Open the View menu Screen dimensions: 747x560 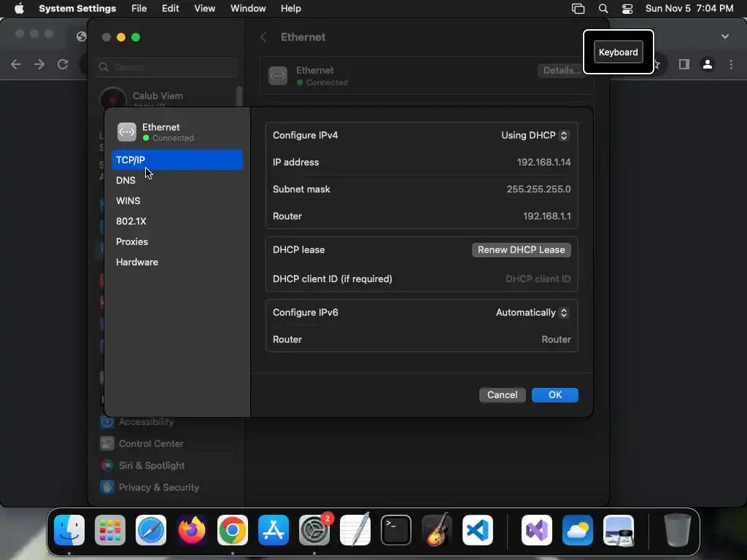coord(205,9)
